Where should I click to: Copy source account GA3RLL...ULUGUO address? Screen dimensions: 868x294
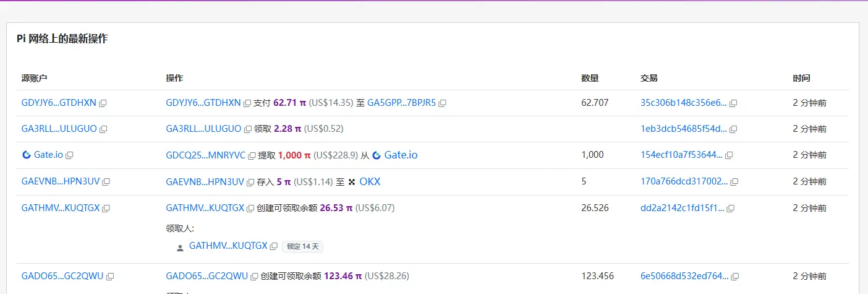point(103,129)
